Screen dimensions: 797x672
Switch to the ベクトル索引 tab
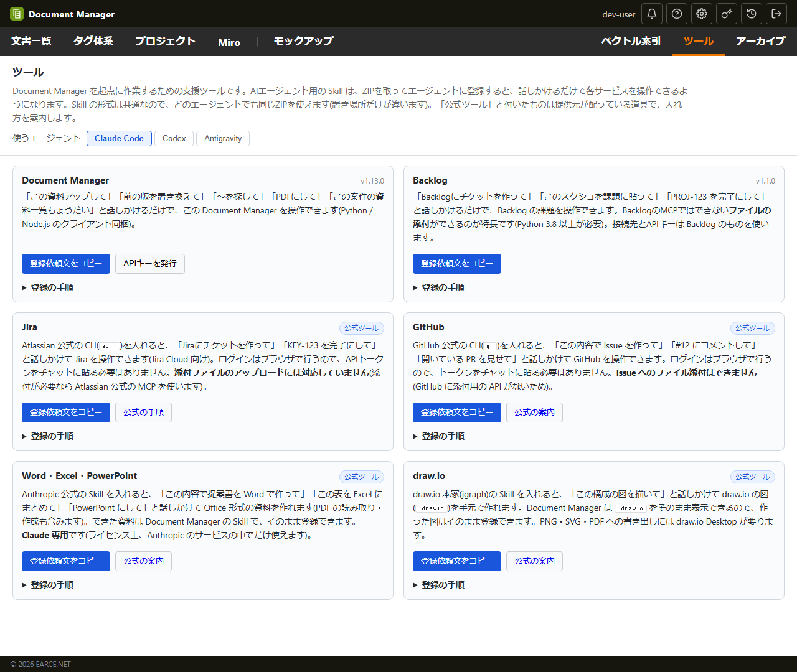coord(631,42)
